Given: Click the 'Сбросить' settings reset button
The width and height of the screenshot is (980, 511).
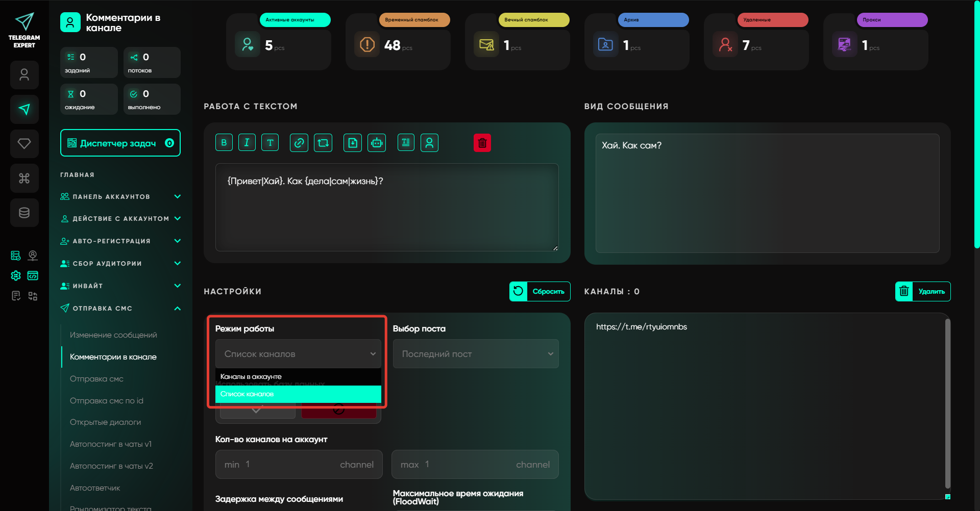Looking at the screenshot, I should (x=540, y=292).
